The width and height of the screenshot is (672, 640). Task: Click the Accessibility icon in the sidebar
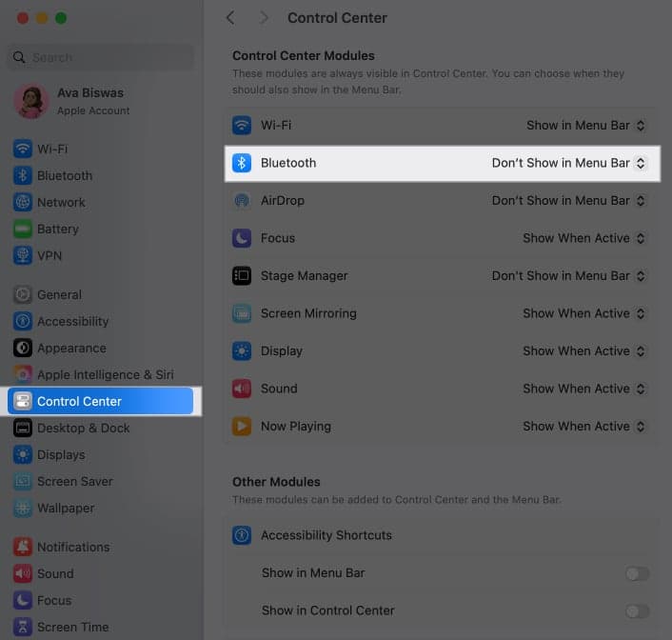(x=22, y=321)
